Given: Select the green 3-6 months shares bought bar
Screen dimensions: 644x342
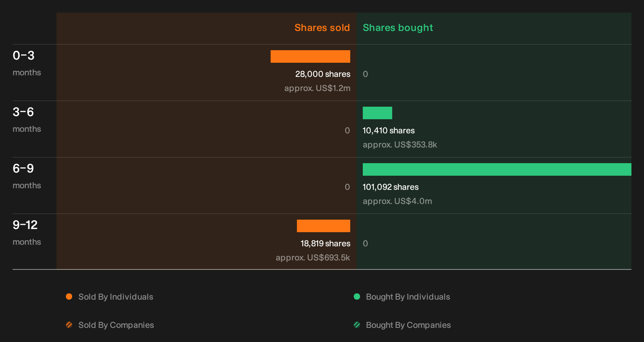Looking at the screenshot, I should [377, 113].
